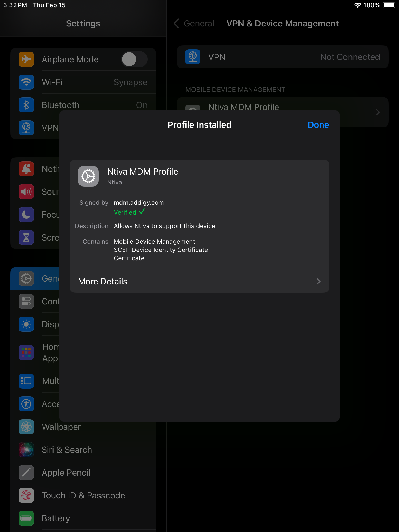The width and height of the screenshot is (399, 532).
Task: Open More Details for Ntiva profile
Action: click(x=199, y=281)
